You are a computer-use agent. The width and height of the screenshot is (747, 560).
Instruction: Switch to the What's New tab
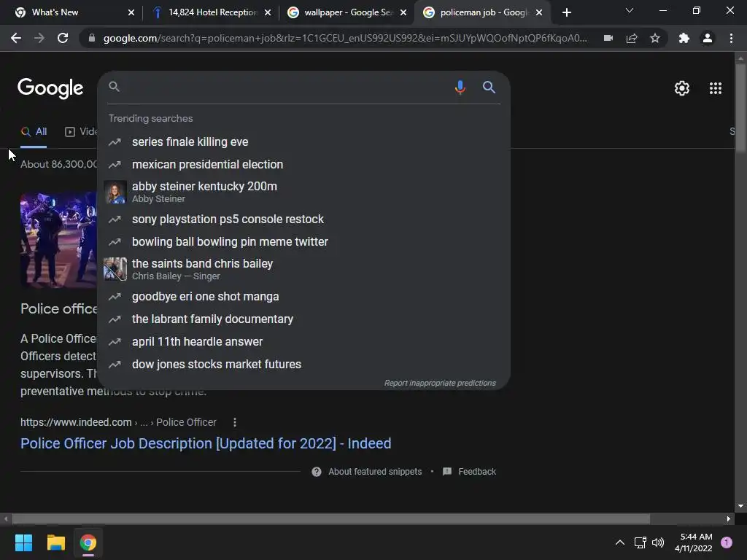click(x=71, y=12)
